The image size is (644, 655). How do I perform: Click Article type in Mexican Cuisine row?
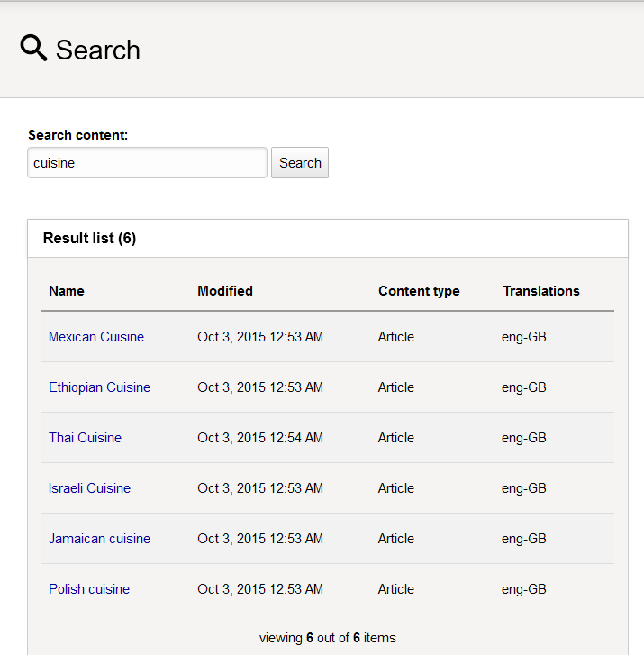click(396, 337)
